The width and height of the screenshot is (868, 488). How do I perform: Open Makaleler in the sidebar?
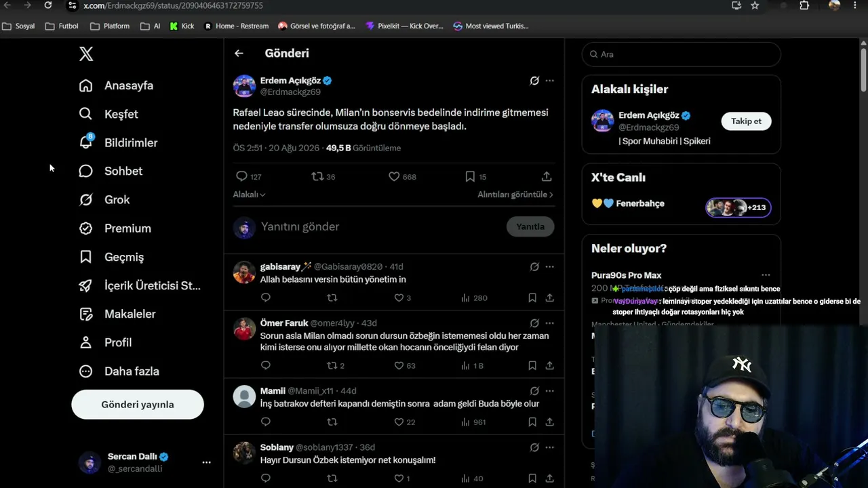click(117, 314)
